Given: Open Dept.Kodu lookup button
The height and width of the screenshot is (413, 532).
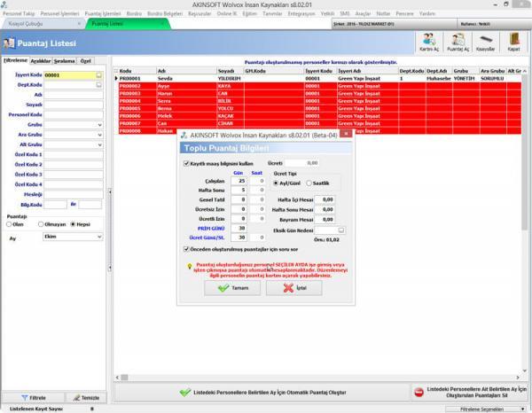Looking at the screenshot, I should click(98, 85).
